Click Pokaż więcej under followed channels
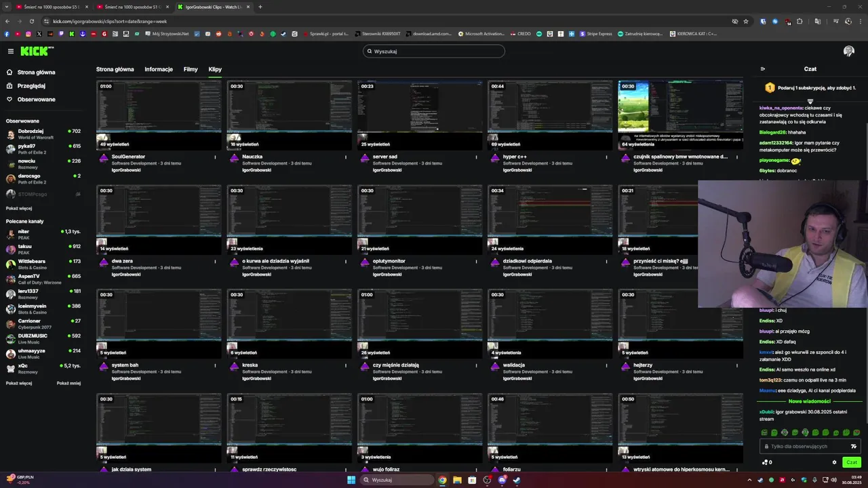The width and height of the screenshot is (868, 488). pos(19,208)
